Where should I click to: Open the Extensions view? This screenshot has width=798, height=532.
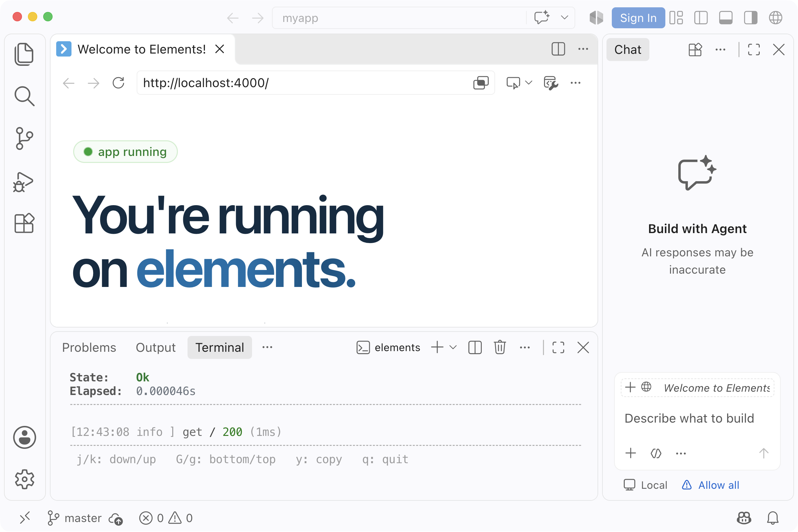24,223
